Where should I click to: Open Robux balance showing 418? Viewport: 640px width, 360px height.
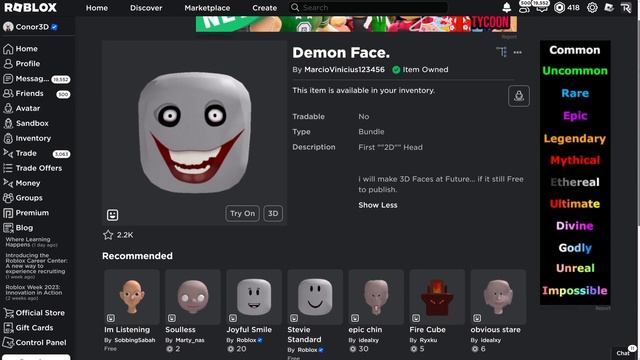(x=567, y=7)
